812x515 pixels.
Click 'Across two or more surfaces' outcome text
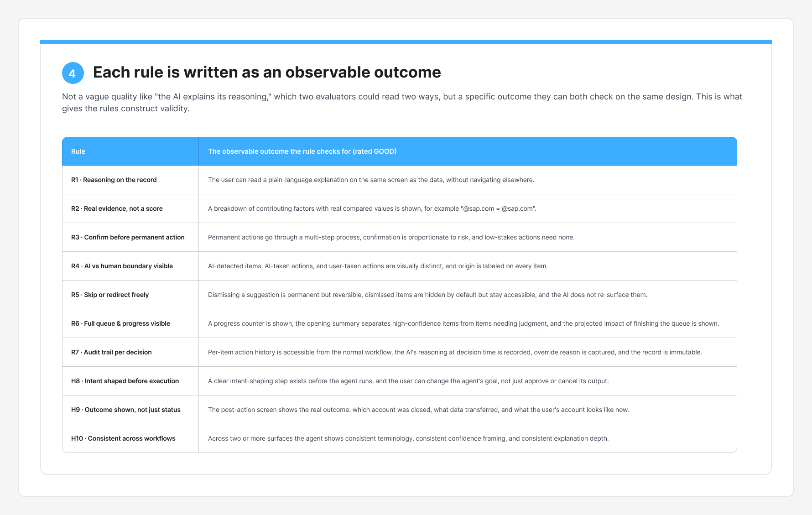408,438
